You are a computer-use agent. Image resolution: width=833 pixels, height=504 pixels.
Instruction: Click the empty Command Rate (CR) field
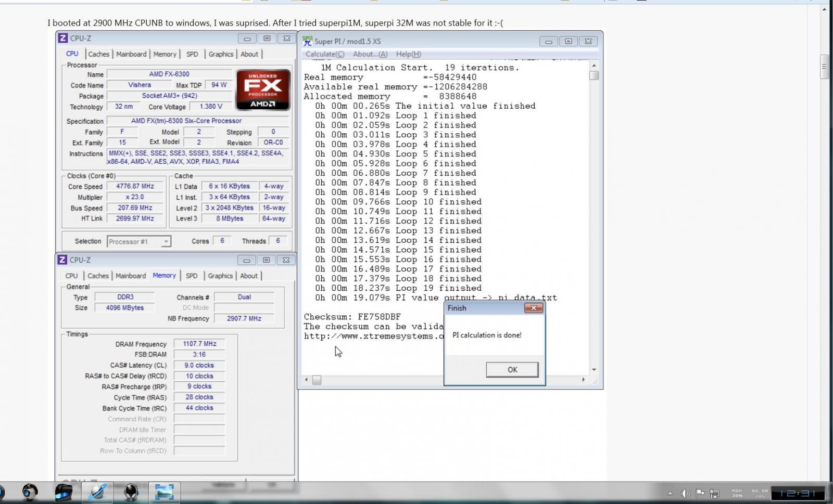point(199,419)
